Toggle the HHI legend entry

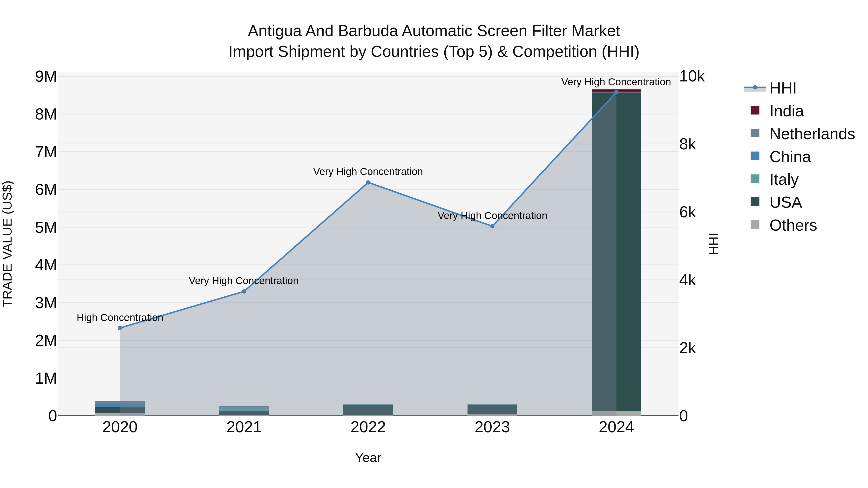pos(770,88)
